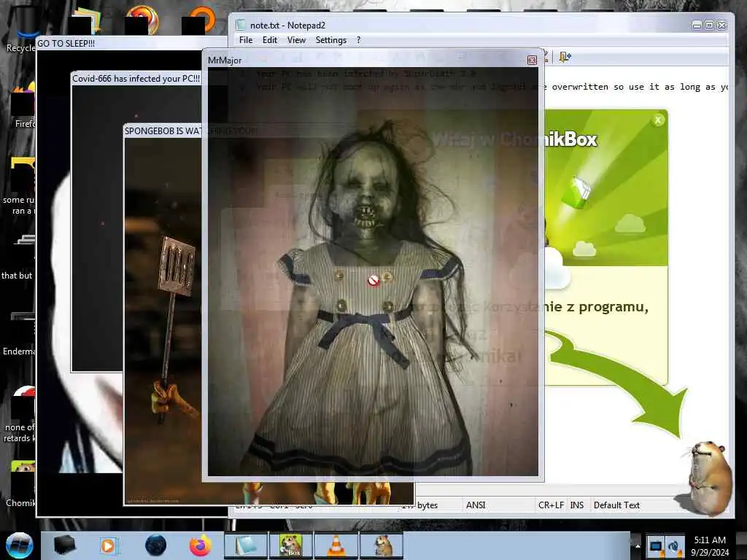Click the exit icon on Notepad2 toolbar
The width and height of the screenshot is (747, 560).
[565, 57]
